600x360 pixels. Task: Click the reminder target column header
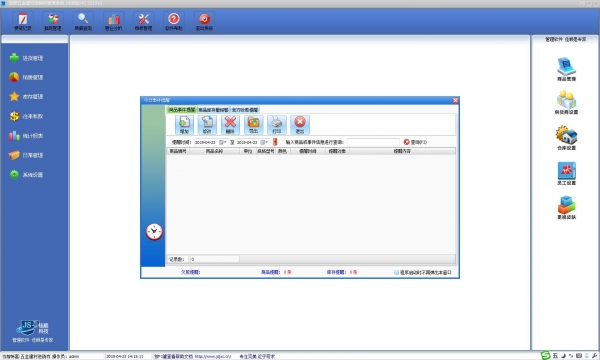337,151
